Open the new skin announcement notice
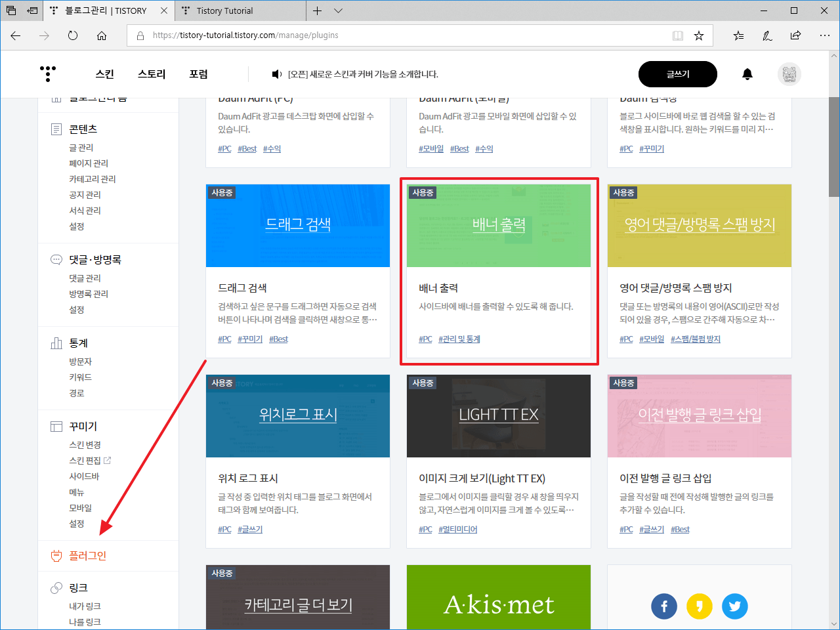This screenshot has height=630, width=840. pyautogui.click(x=363, y=74)
